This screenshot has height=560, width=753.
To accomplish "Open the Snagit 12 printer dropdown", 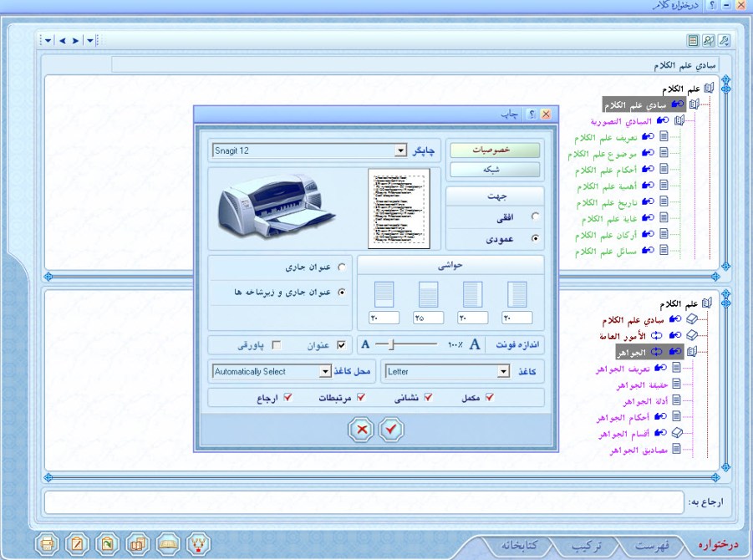I will tap(399, 151).
